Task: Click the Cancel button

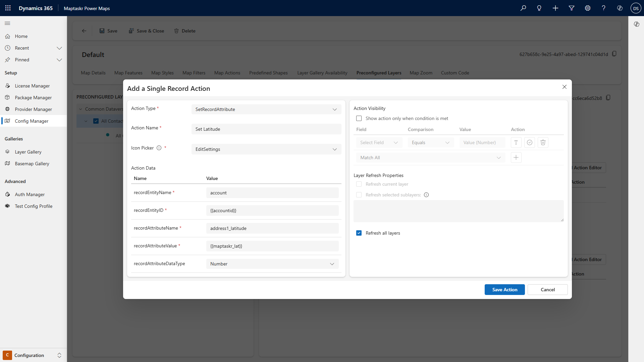Action: (x=547, y=290)
